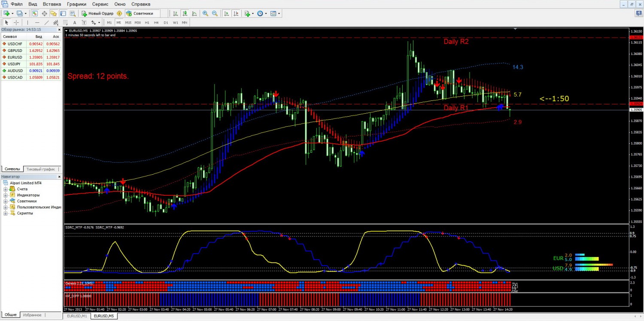
Task: Select the crosshair tool
Action: 16,22
